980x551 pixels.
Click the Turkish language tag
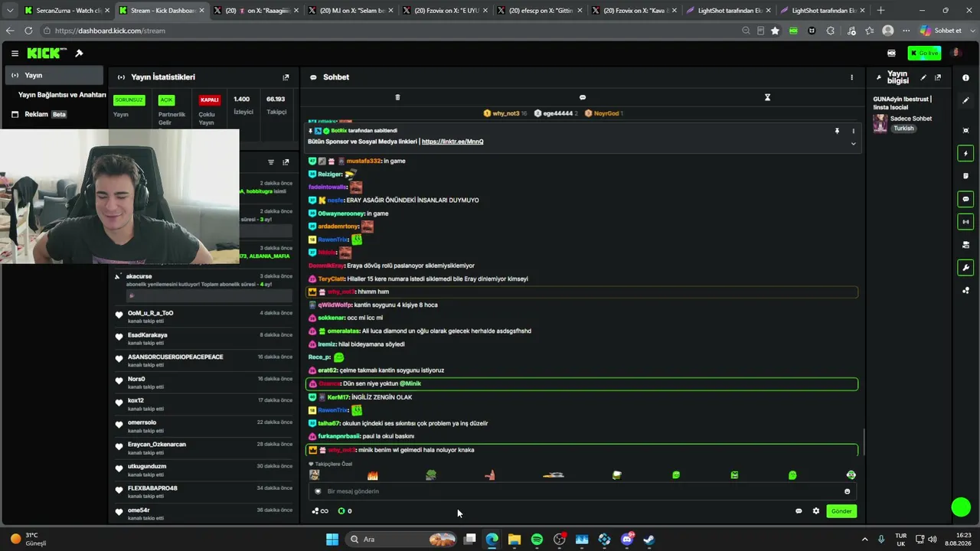point(903,129)
